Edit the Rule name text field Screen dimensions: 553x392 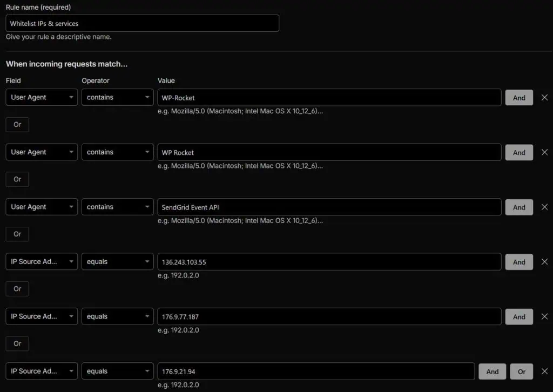143,23
